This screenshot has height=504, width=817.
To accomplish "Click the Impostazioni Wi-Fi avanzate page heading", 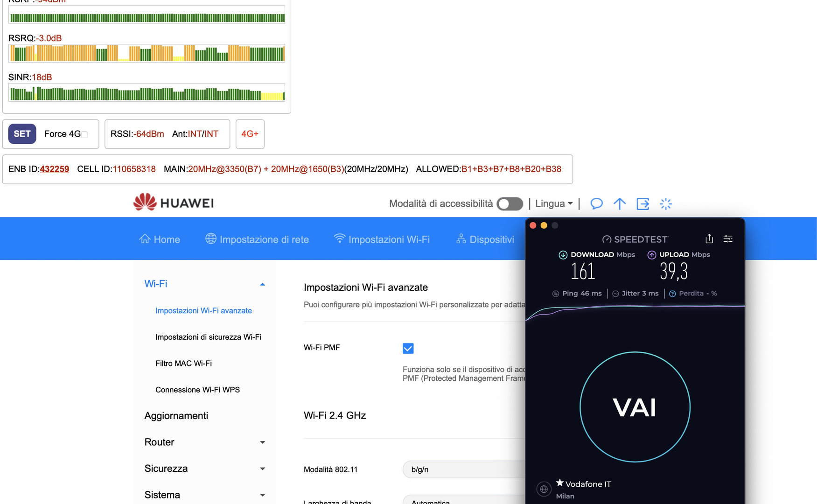I will coord(366,287).
